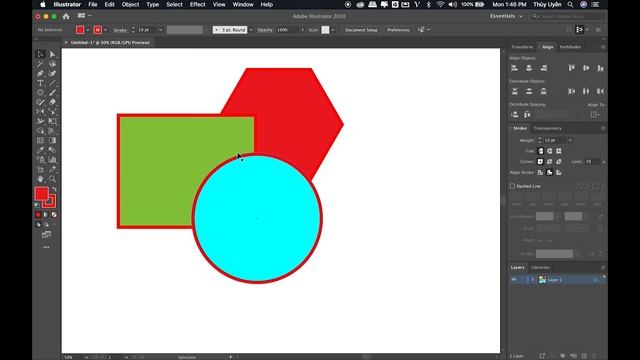Click the Stroke label in control bar
Screen dimensions: 640x360
click(120, 30)
